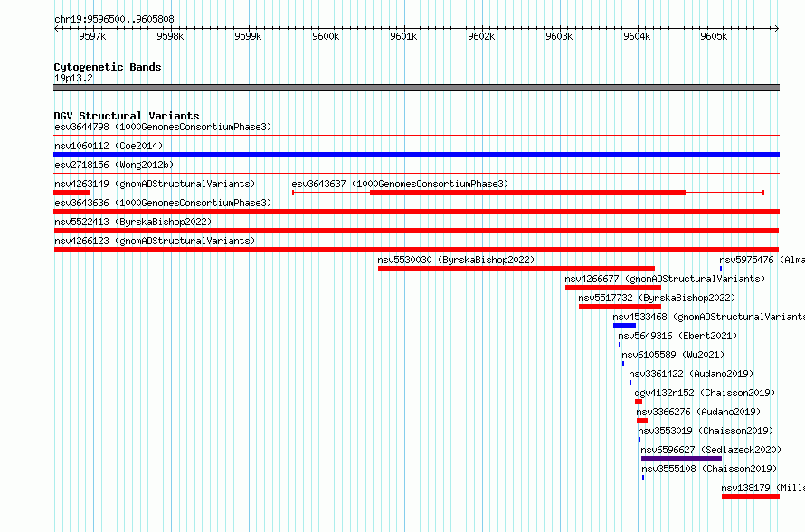The height and width of the screenshot is (532, 805).
Task: Click the blue nsv4533468 bar
Action: (624, 326)
